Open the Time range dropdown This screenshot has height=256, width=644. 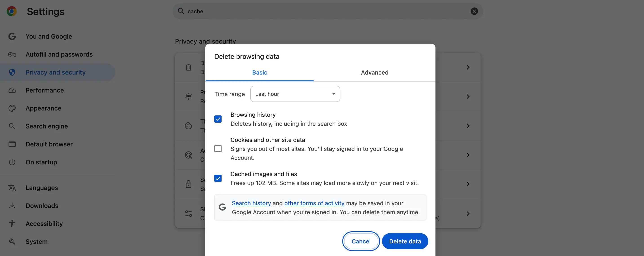(x=295, y=94)
